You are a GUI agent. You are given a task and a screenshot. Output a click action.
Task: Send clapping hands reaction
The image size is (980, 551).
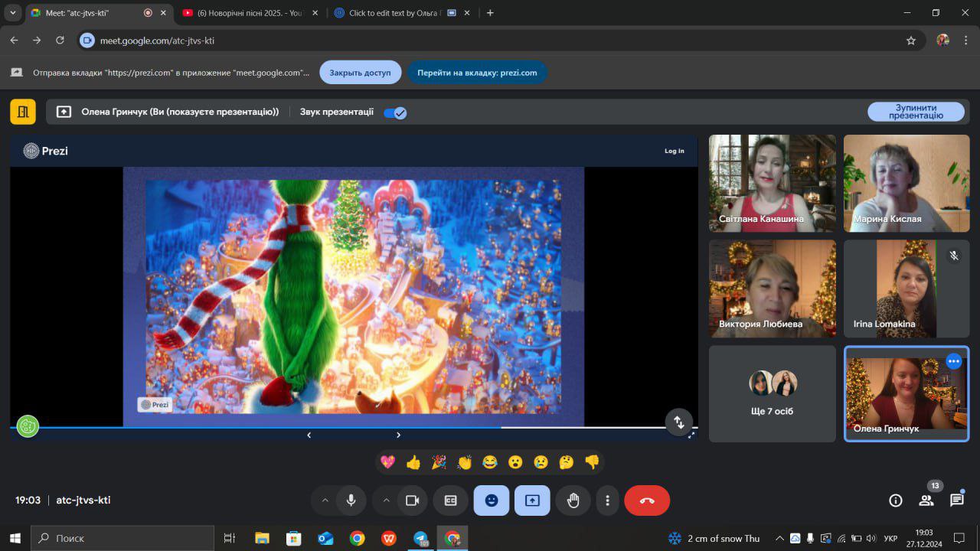coord(464,462)
